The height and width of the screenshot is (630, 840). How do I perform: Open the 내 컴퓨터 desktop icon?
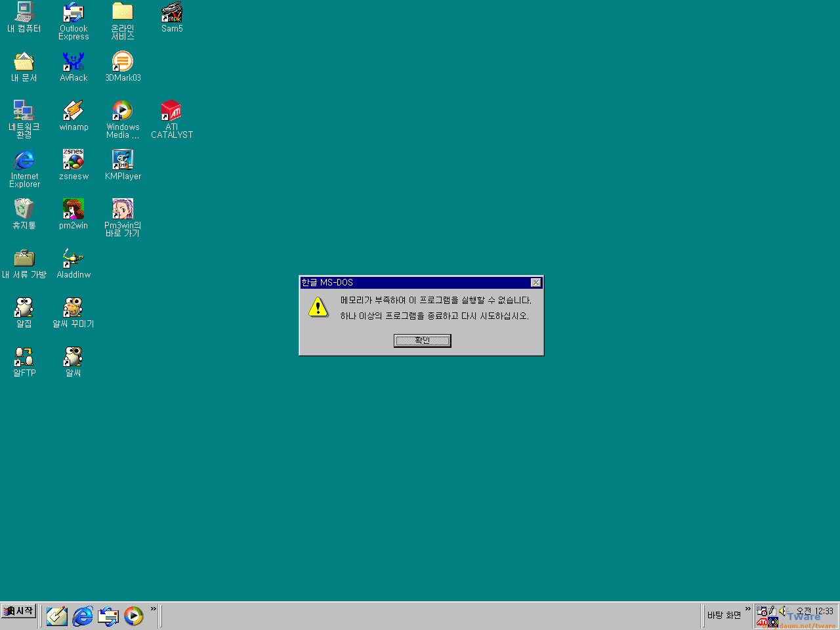point(24,17)
